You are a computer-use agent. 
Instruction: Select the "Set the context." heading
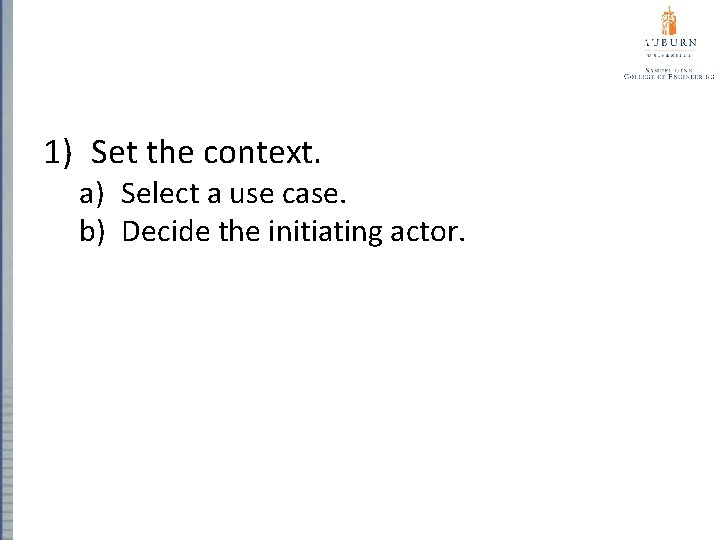tap(206, 153)
